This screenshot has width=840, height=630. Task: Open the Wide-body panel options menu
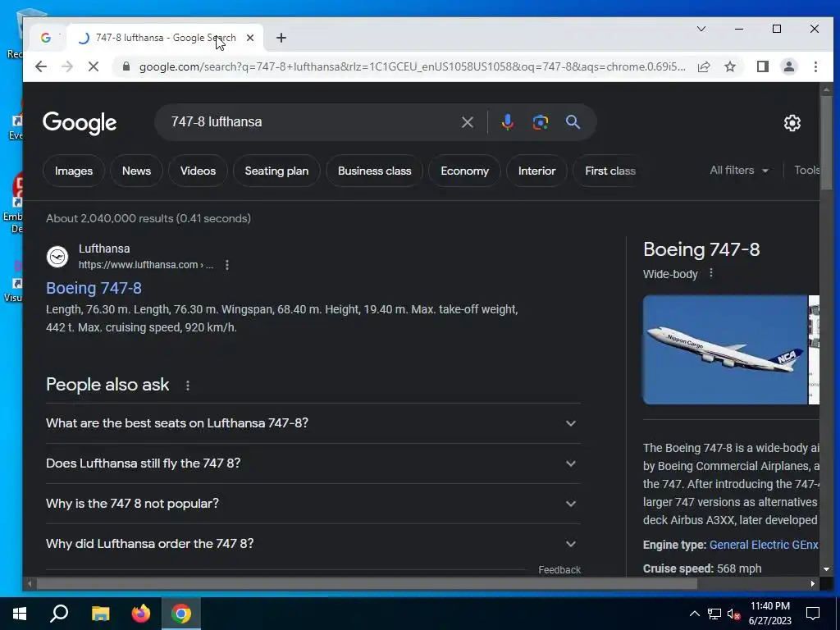tap(711, 273)
